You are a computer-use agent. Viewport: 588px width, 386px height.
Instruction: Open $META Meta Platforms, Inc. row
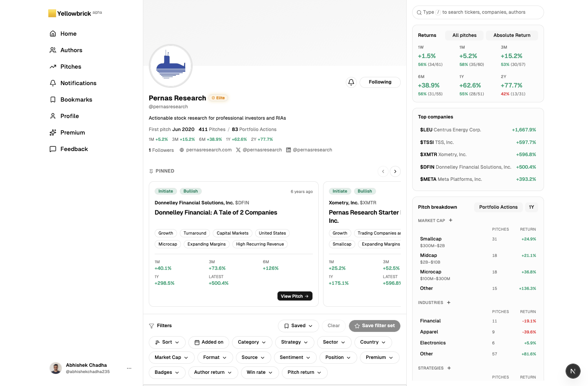[x=478, y=179]
